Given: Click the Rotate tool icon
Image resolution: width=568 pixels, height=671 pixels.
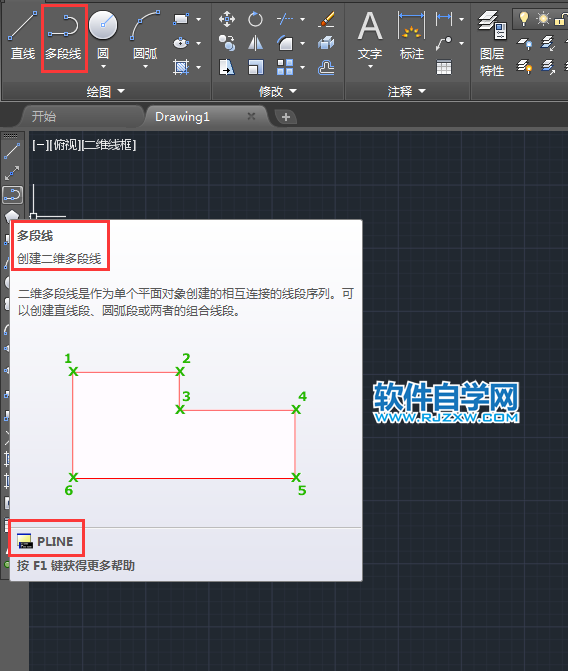Looking at the screenshot, I should pyautogui.click(x=256, y=19).
